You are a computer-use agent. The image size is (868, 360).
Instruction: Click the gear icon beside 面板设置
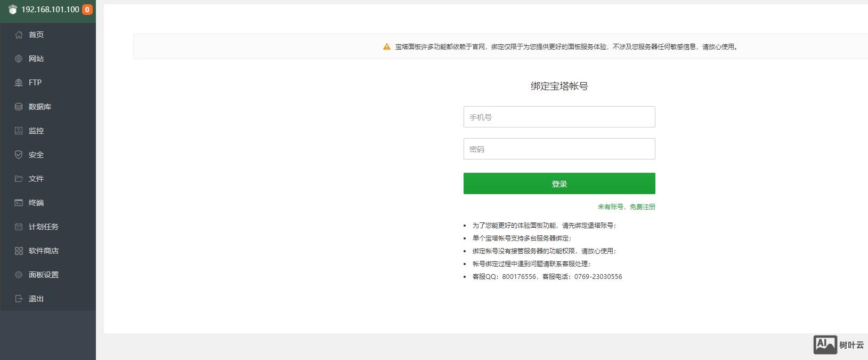tap(19, 275)
